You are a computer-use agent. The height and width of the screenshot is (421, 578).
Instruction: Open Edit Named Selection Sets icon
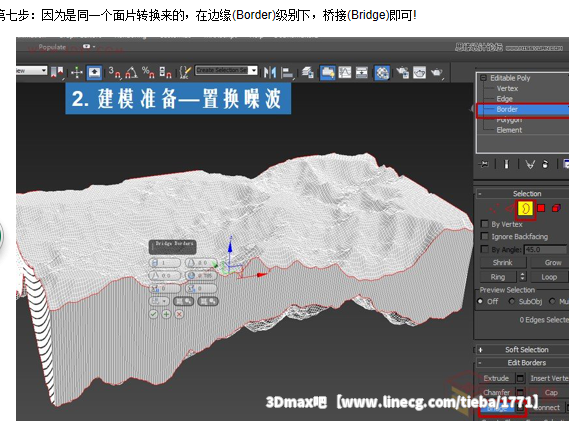point(184,72)
